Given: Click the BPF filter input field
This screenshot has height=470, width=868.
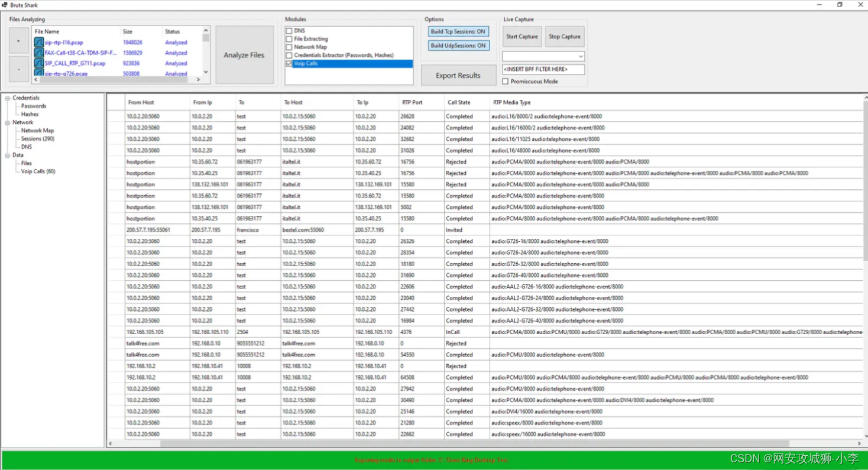Looking at the screenshot, I should point(543,70).
